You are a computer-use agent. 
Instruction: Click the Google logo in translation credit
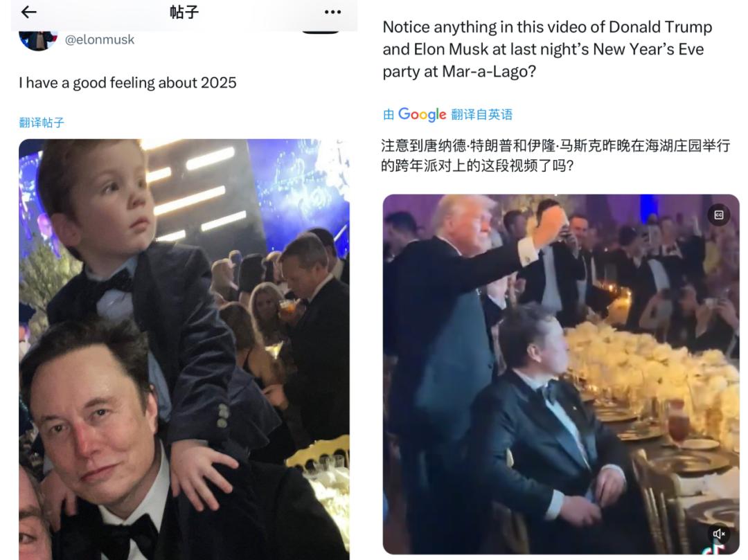tap(422, 114)
